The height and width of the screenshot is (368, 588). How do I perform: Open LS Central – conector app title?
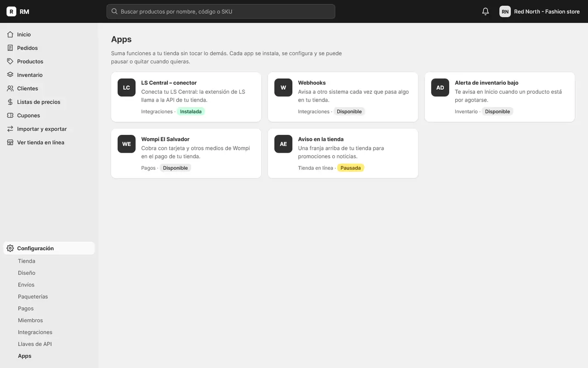pyautogui.click(x=169, y=83)
